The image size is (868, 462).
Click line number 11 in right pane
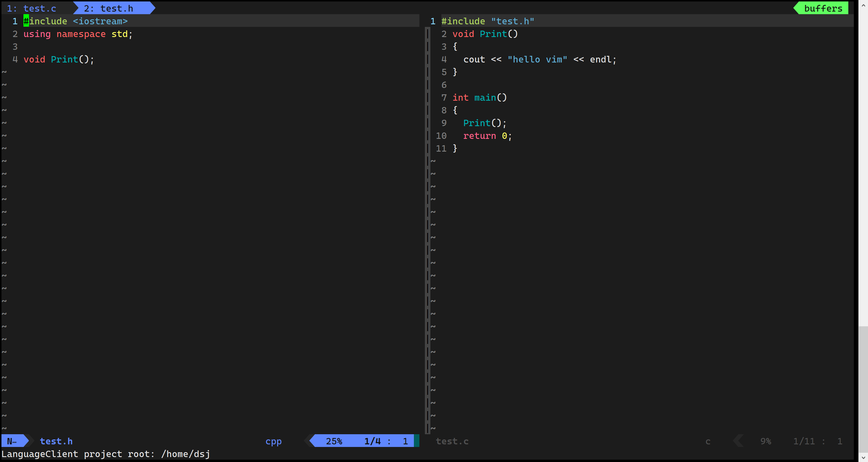point(441,148)
